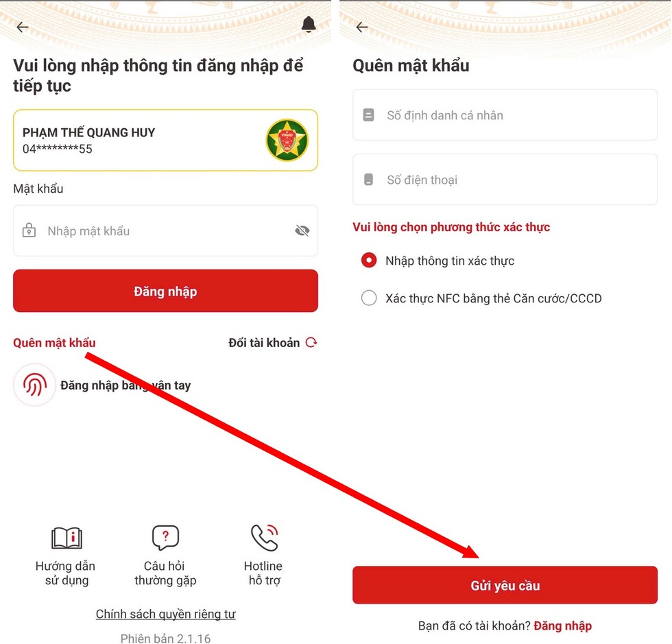Viewport: 672px width, 644px height.
Task: Show password with the crossed eye icon
Action: click(x=302, y=230)
